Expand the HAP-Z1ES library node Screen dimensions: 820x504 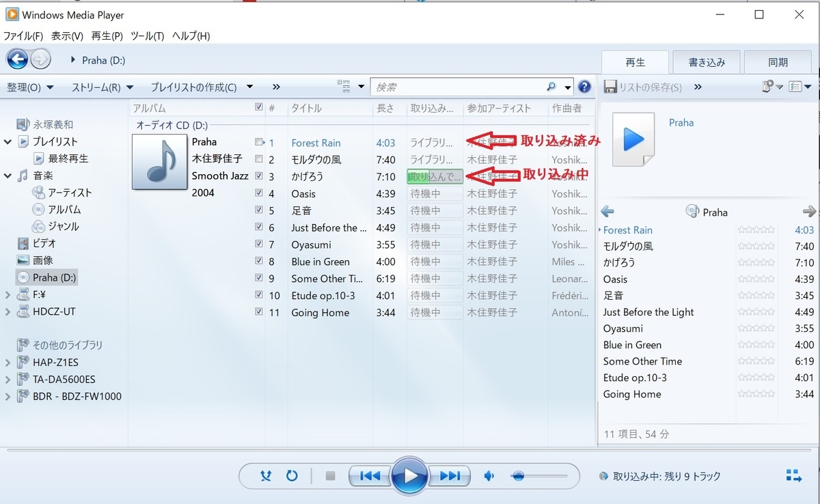pos(8,362)
